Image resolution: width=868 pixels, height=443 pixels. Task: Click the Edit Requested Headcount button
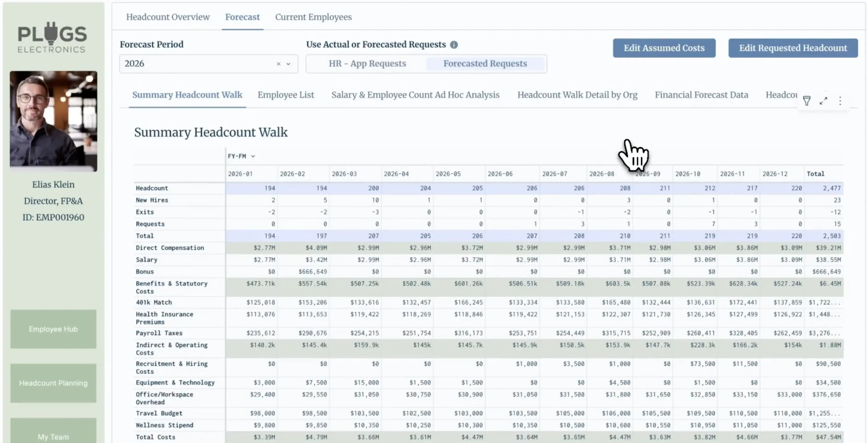(793, 48)
